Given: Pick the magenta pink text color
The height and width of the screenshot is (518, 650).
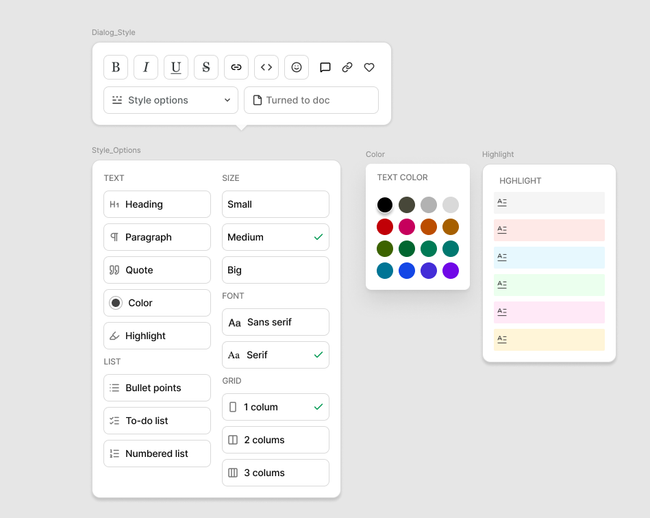Looking at the screenshot, I should point(407,227).
